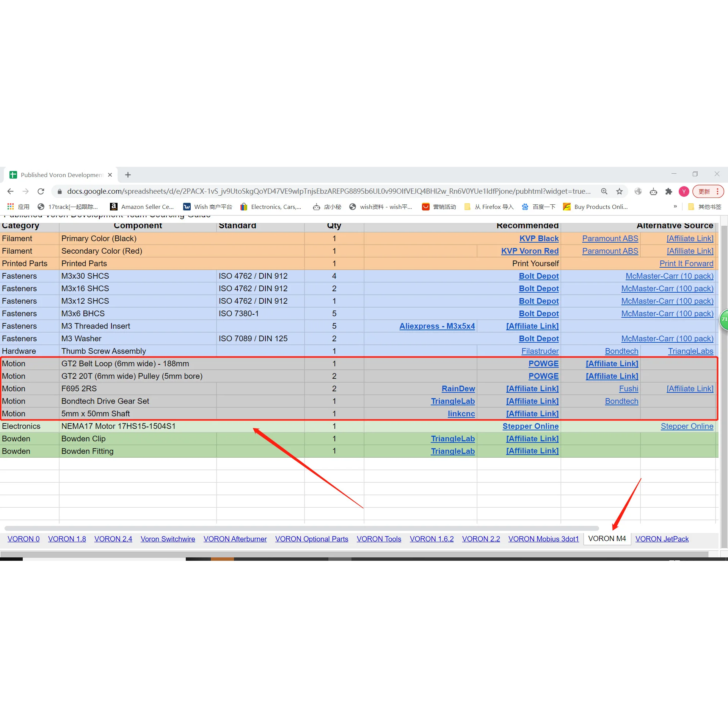Click the back navigation arrow
728x728 pixels.
11,191
